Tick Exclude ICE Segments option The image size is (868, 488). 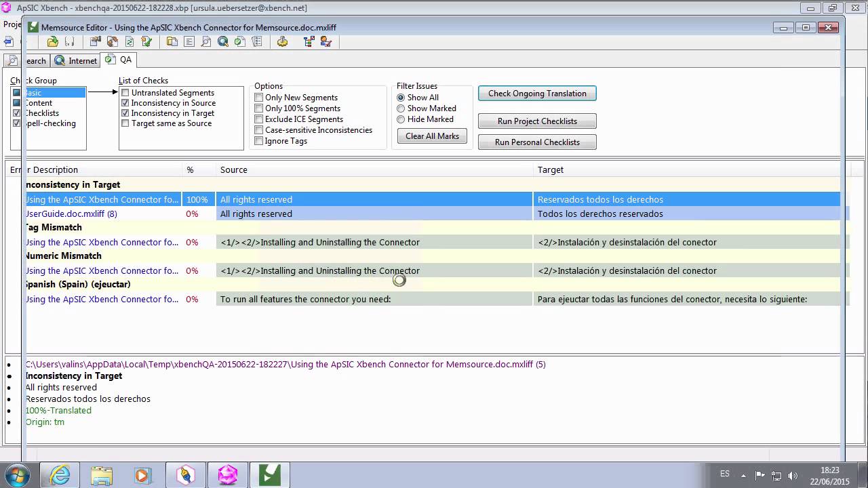[258, 119]
